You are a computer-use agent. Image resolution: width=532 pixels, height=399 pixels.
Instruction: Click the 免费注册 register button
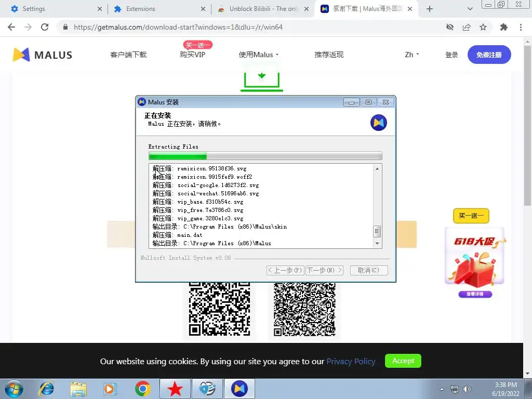pyautogui.click(x=489, y=55)
